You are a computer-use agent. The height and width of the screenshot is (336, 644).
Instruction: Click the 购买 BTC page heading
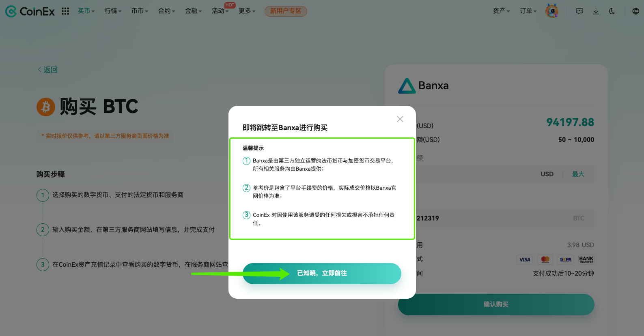tap(99, 107)
